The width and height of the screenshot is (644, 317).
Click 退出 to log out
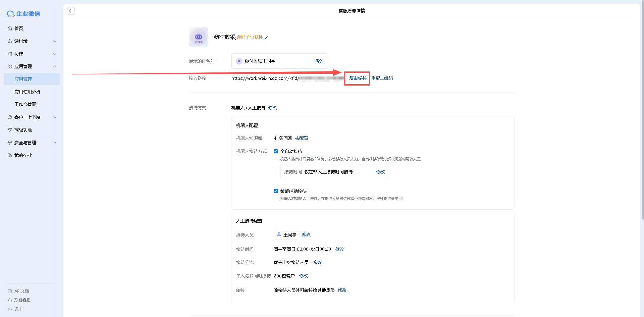point(18,309)
